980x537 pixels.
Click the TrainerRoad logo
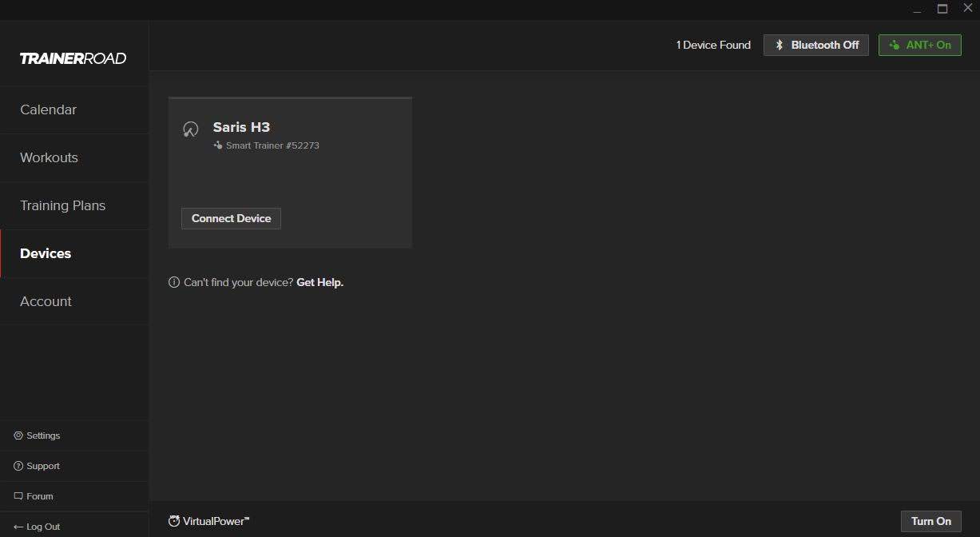pos(73,58)
